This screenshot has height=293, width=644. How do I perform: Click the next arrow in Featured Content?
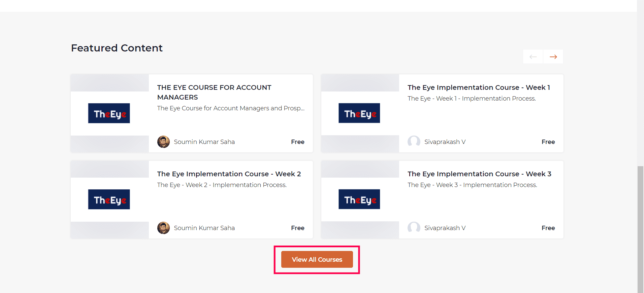click(x=553, y=57)
